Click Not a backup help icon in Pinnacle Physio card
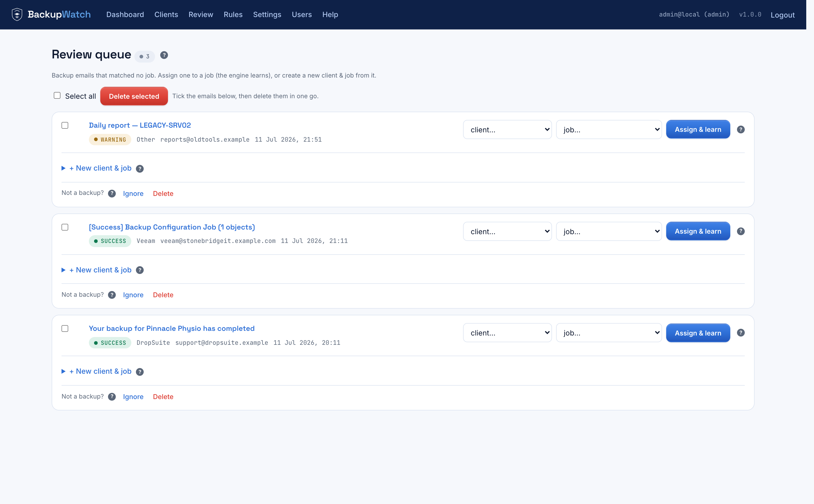 coord(112,397)
